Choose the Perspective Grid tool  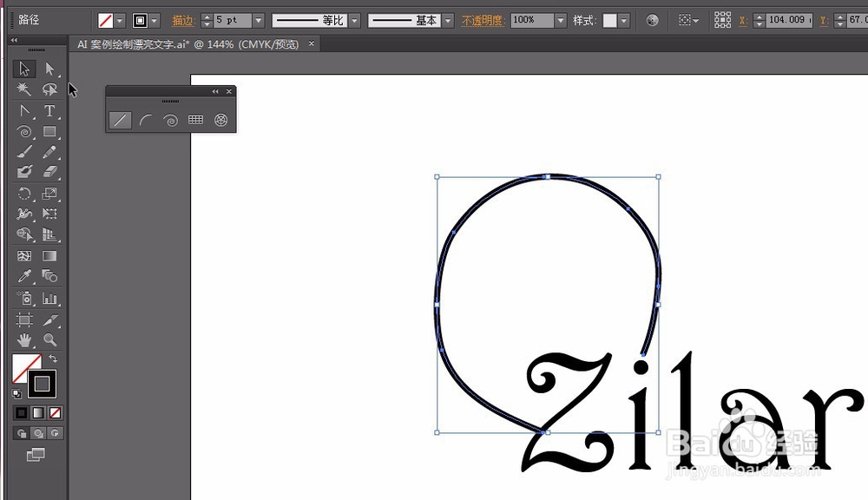pos(49,234)
